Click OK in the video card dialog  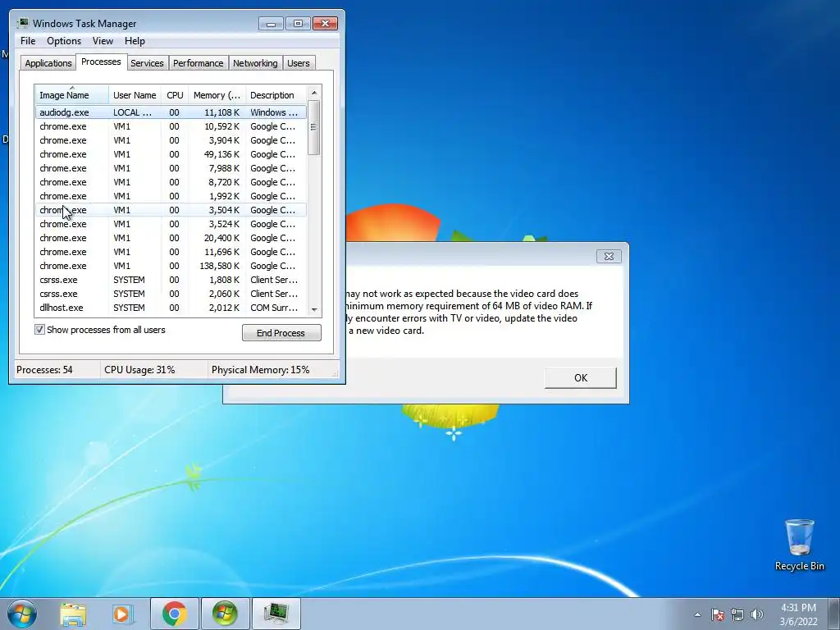[x=581, y=377]
